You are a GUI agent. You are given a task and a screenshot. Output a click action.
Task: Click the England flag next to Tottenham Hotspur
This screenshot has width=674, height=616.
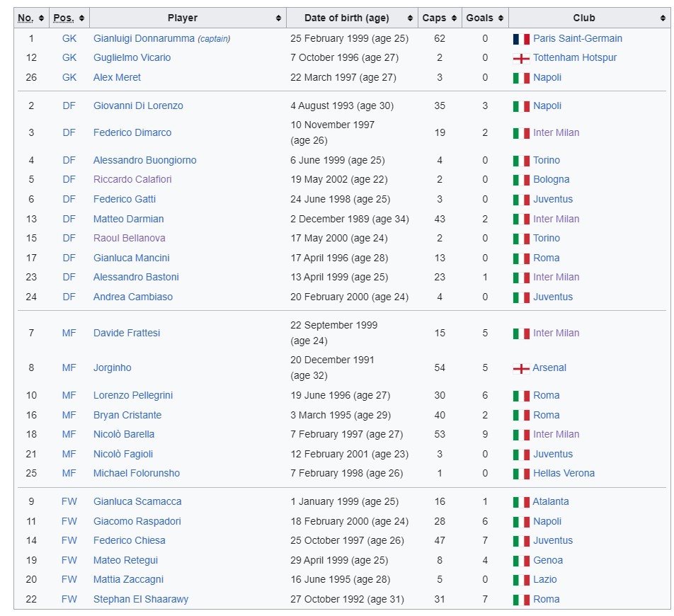click(x=521, y=58)
